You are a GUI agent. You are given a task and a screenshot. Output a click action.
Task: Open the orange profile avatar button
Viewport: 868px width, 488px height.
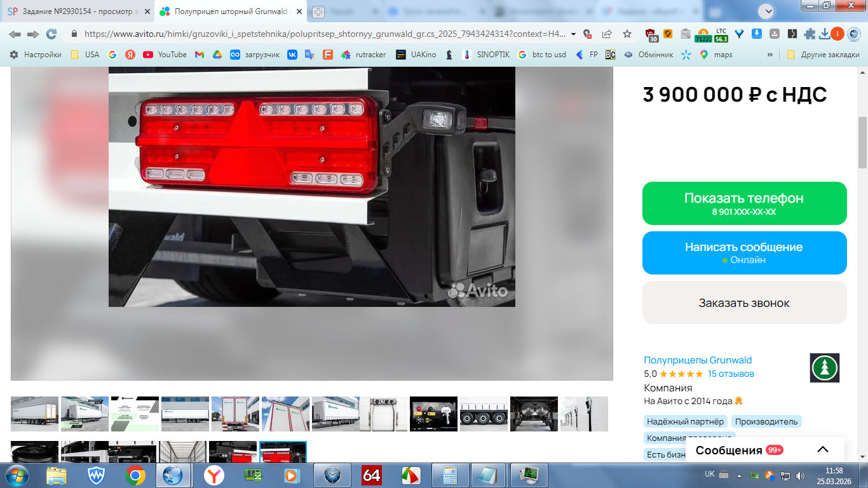[837, 34]
